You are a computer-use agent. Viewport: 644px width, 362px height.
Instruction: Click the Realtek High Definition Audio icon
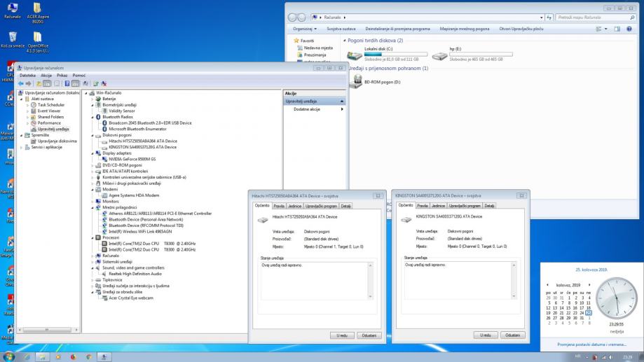coord(105,273)
